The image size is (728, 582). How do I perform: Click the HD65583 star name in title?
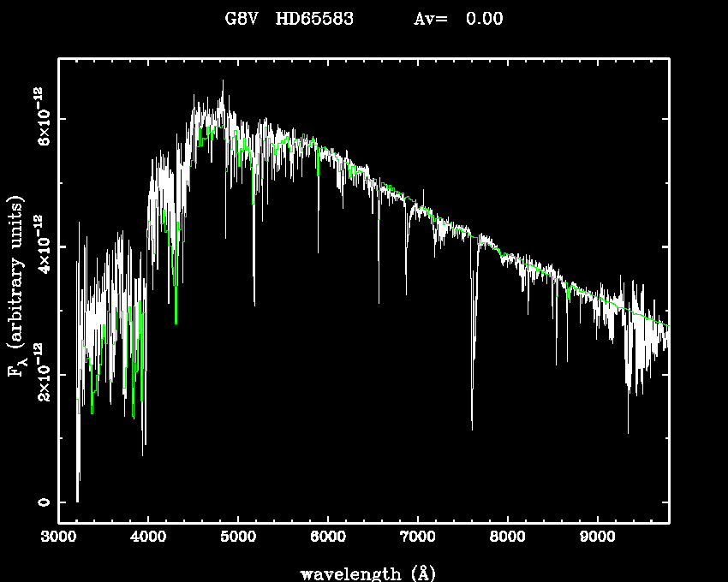[314, 19]
